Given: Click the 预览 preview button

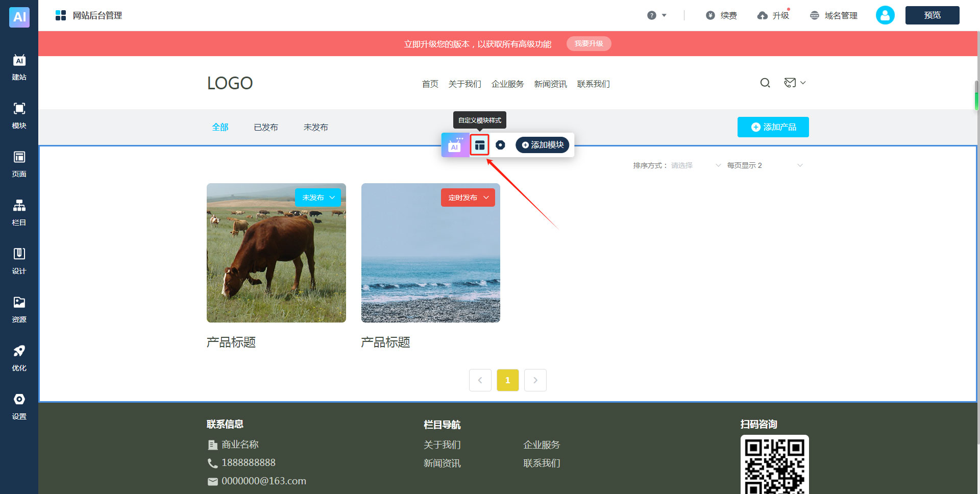Looking at the screenshot, I should click(932, 15).
